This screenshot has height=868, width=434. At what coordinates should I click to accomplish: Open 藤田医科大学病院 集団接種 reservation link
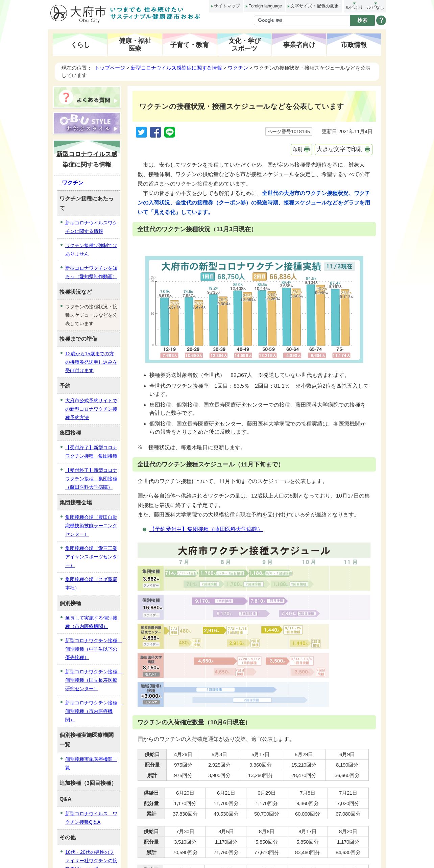(x=206, y=529)
